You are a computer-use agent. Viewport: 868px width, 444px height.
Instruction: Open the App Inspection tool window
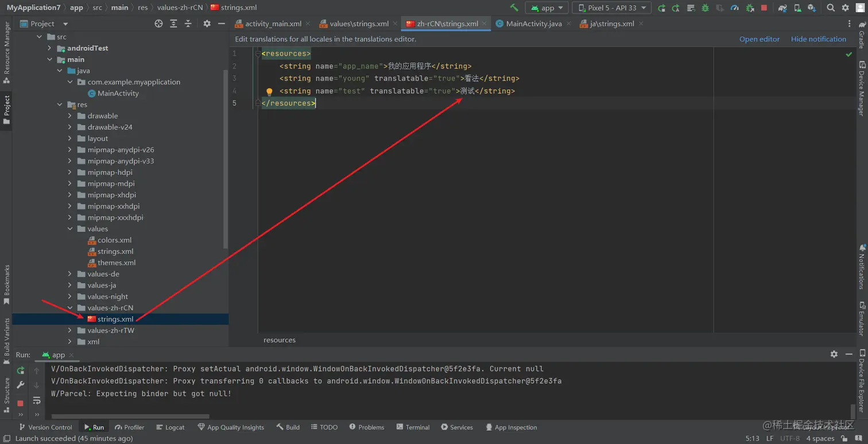point(511,427)
